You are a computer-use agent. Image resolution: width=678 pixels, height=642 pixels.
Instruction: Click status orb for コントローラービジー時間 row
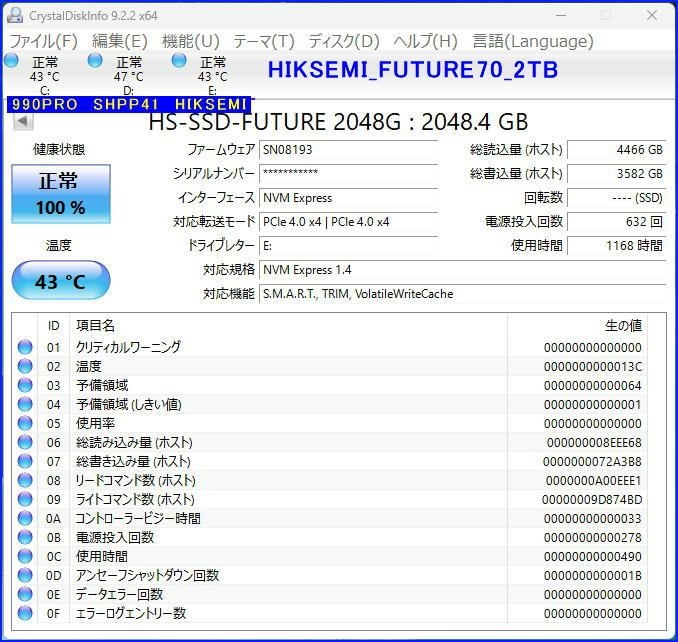coord(25,518)
